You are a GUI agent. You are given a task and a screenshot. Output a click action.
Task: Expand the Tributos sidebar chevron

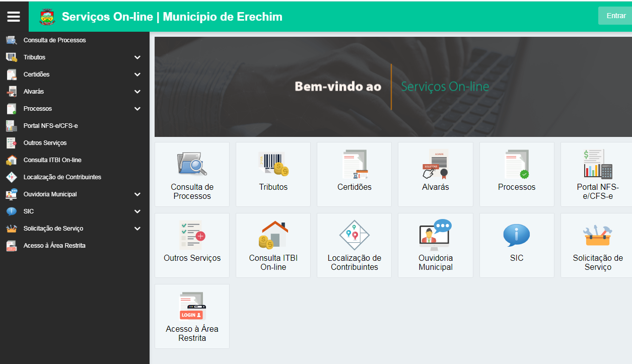click(137, 57)
